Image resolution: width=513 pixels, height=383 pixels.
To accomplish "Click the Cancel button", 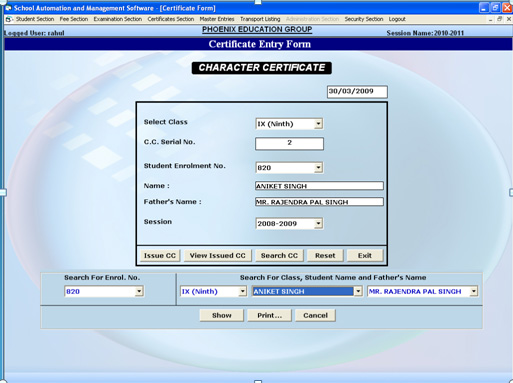I will (x=315, y=315).
